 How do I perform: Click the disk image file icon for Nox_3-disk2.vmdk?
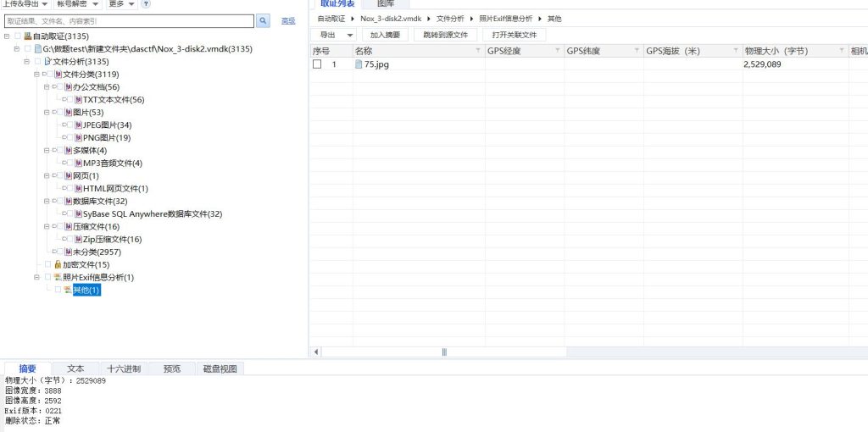(38, 49)
